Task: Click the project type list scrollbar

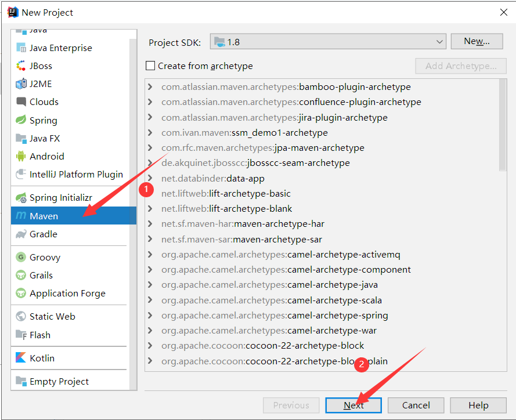Action: pos(133,214)
